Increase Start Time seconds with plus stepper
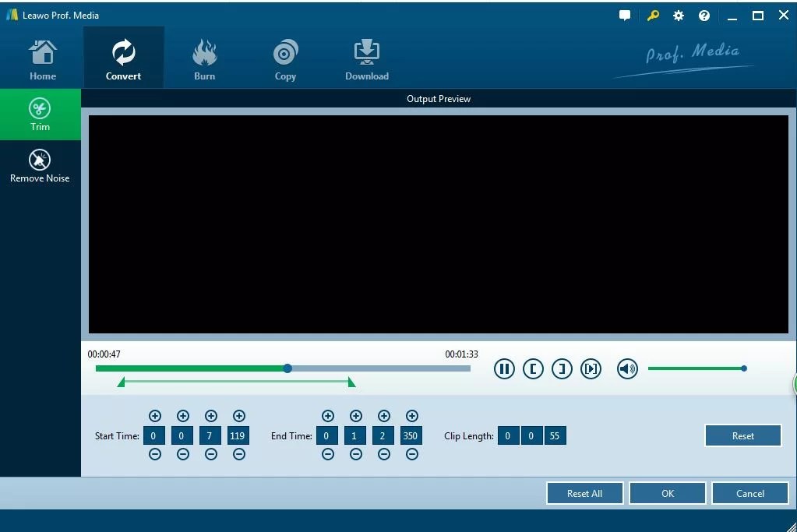Screen dimensions: 797x532 coord(210,415)
